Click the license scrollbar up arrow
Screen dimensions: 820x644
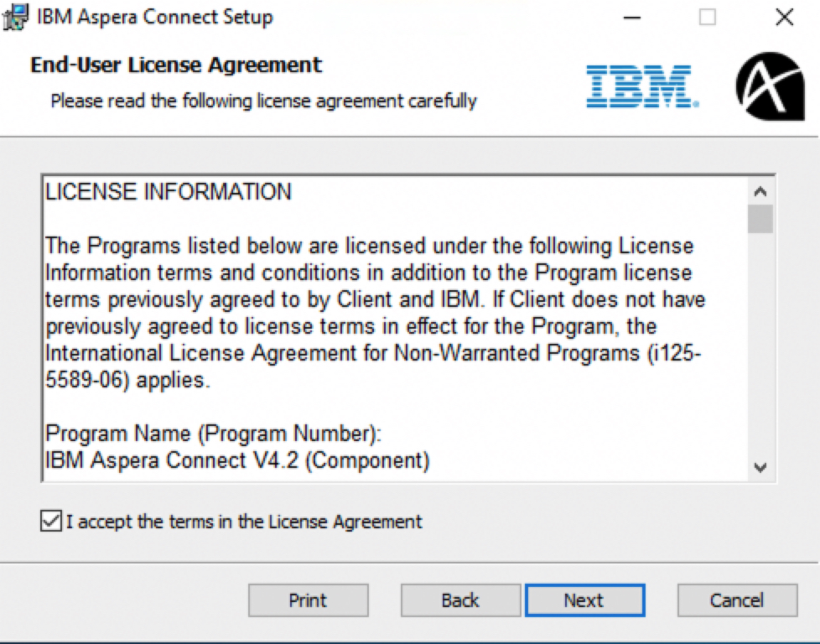coord(760,191)
